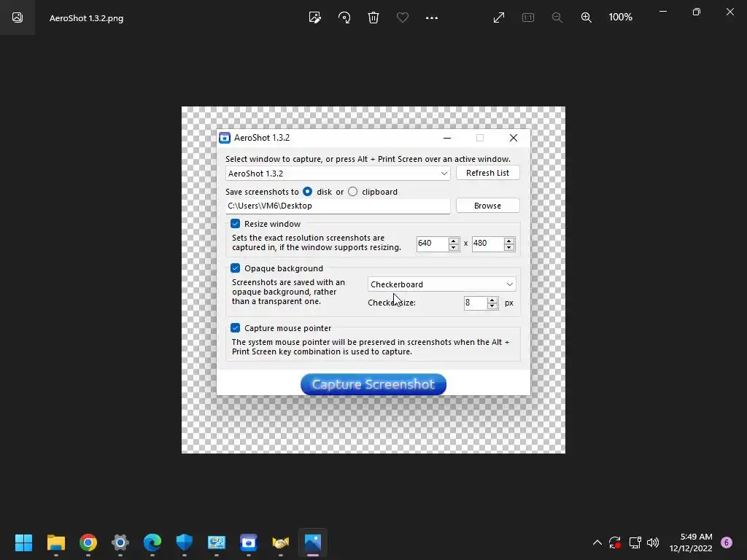The height and width of the screenshot is (560, 747).
Task: Select the clipboard radio button
Action: point(352,192)
